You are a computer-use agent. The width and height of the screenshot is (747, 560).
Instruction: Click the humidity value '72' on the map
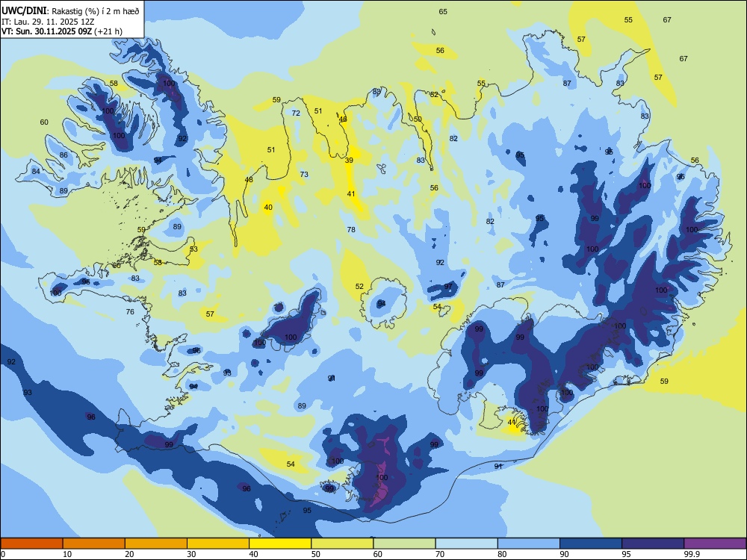click(296, 113)
